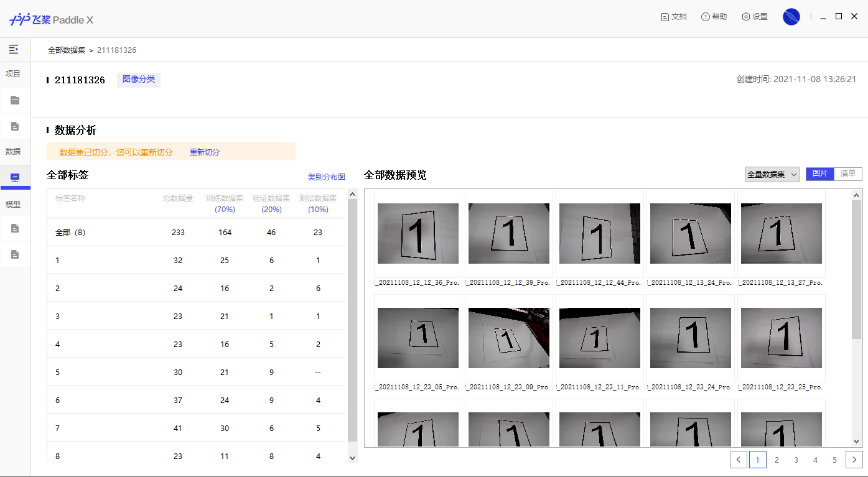Click the blue user avatar

pyautogui.click(x=791, y=17)
